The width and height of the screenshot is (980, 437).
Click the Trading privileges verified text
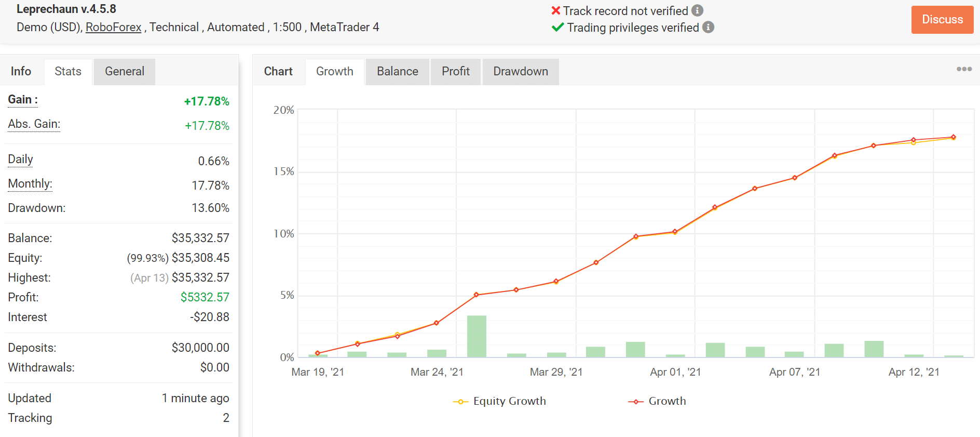(633, 28)
